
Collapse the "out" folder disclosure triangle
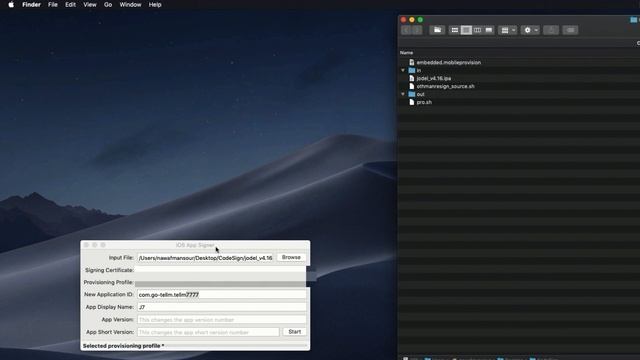(x=403, y=94)
